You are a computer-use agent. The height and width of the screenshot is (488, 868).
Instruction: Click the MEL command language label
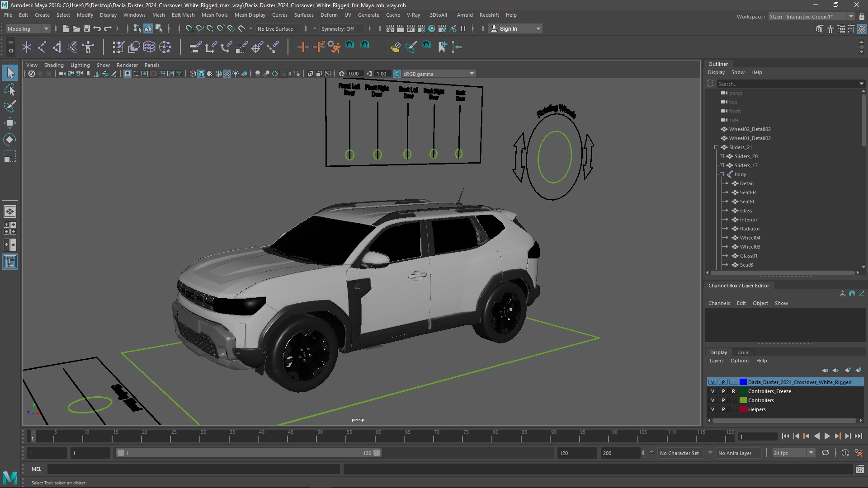(36, 469)
